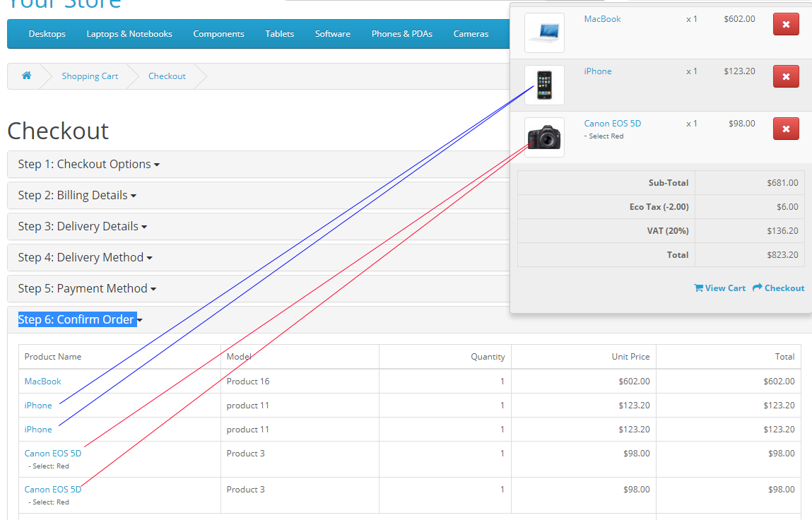The height and width of the screenshot is (520, 812).
Task: Open Canon EOS 5D link in cart dropdown
Action: (613, 123)
